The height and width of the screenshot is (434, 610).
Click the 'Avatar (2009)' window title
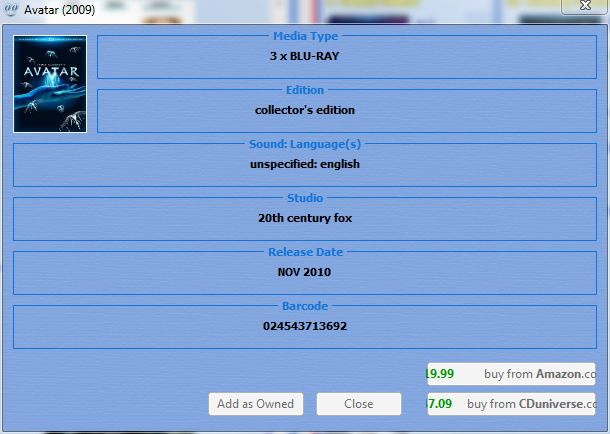click(x=60, y=9)
